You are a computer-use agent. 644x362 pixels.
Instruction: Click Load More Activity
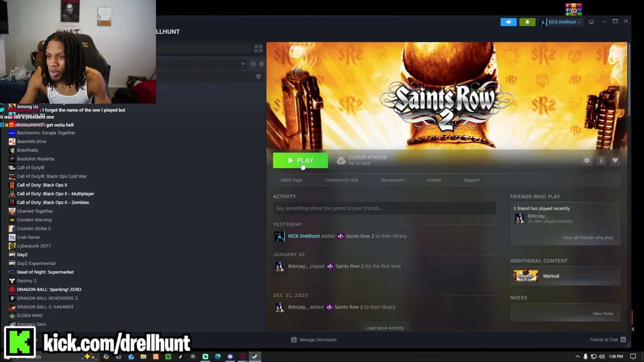click(384, 328)
